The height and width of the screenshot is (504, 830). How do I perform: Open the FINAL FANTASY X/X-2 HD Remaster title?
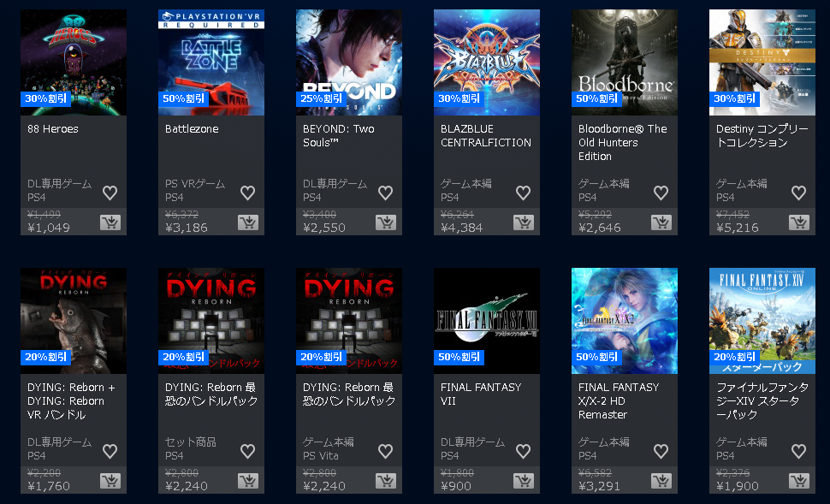[x=619, y=400]
